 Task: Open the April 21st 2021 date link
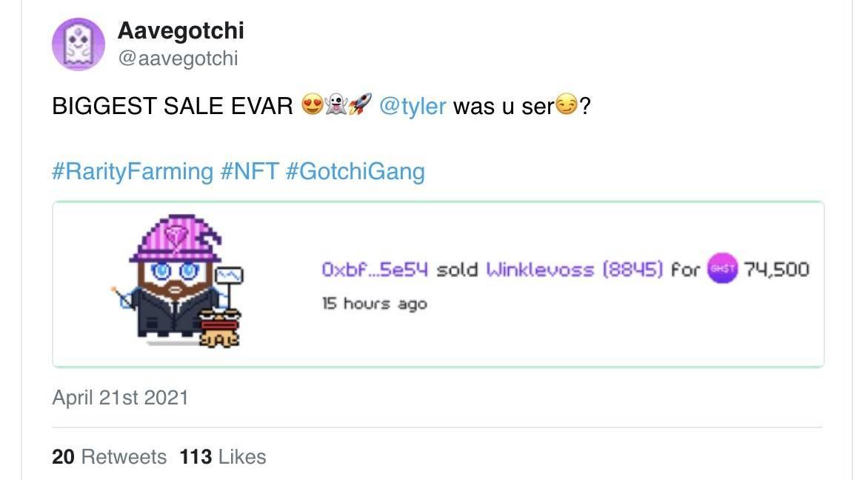pyautogui.click(x=120, y=398)
